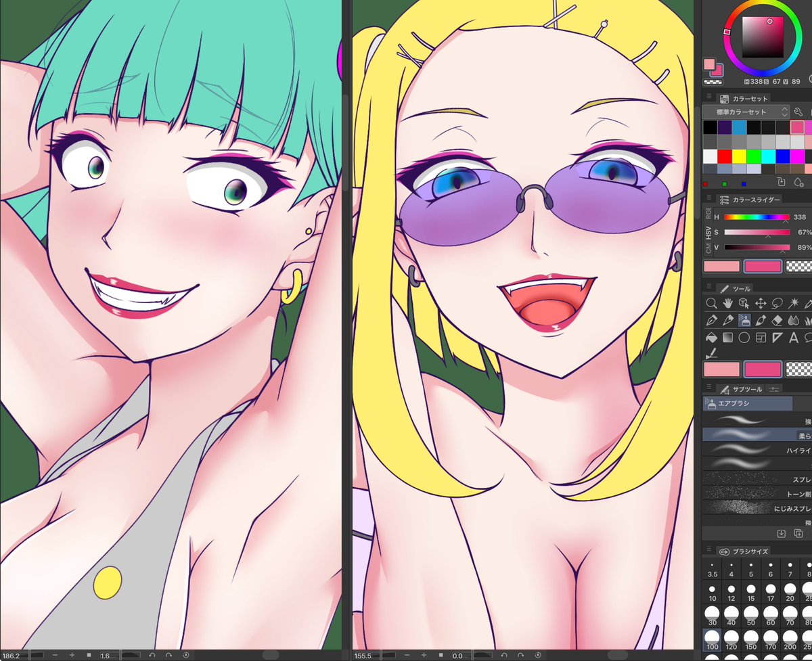Select the Blend droplets tool
Image resolution: width=812 pixels, height=661 pixels.
click(x=794, y=320)
